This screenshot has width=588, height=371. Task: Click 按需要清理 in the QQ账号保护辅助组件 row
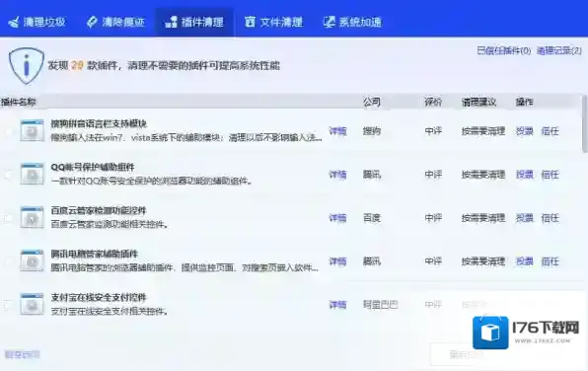click(483, 175)
